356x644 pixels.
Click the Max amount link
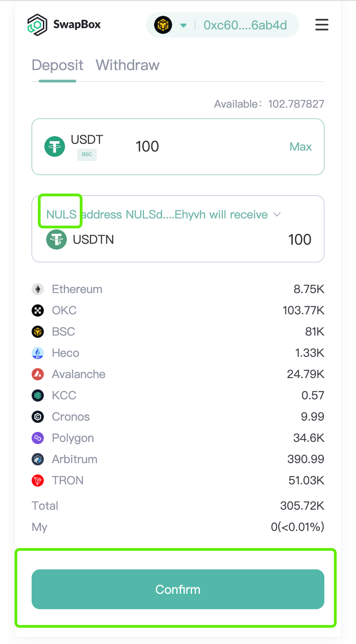[301, 147]
